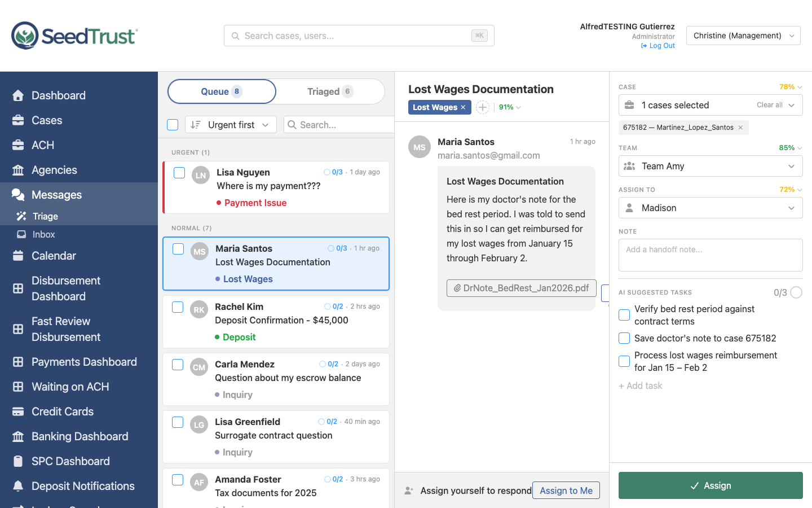Check the Carla Mendez message checkbox

pos(178,365)
